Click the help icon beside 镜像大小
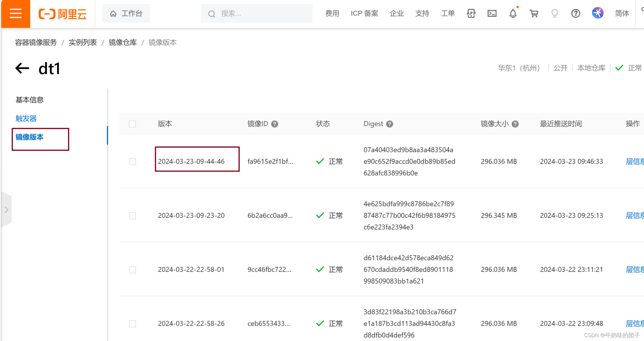 click(515, 124)
